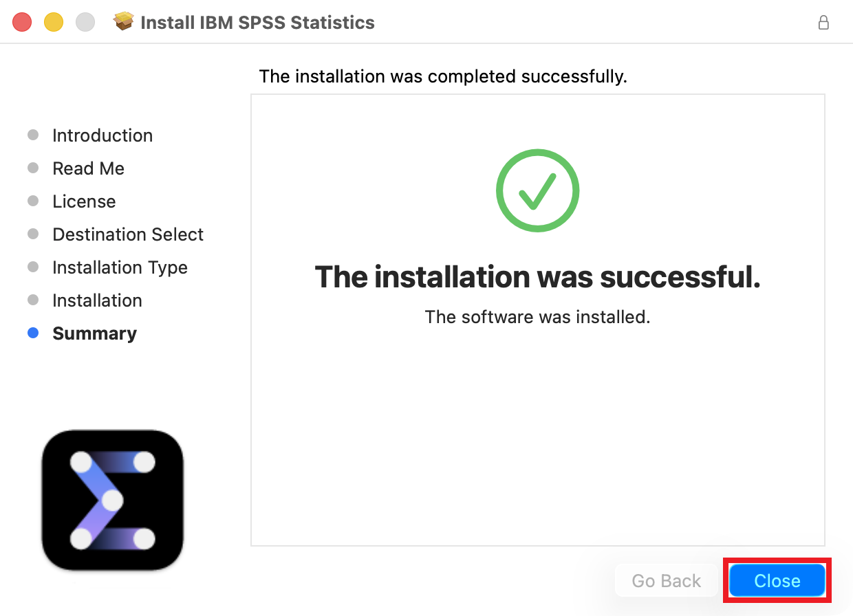Click the yellow minimize window button
The image size is (853, 616).
coord(54,22)
